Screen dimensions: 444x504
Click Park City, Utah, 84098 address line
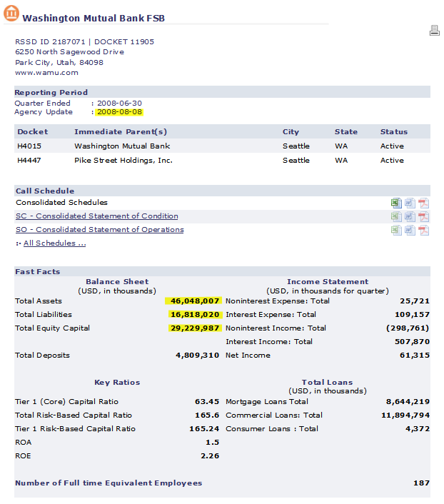(59, 62)
